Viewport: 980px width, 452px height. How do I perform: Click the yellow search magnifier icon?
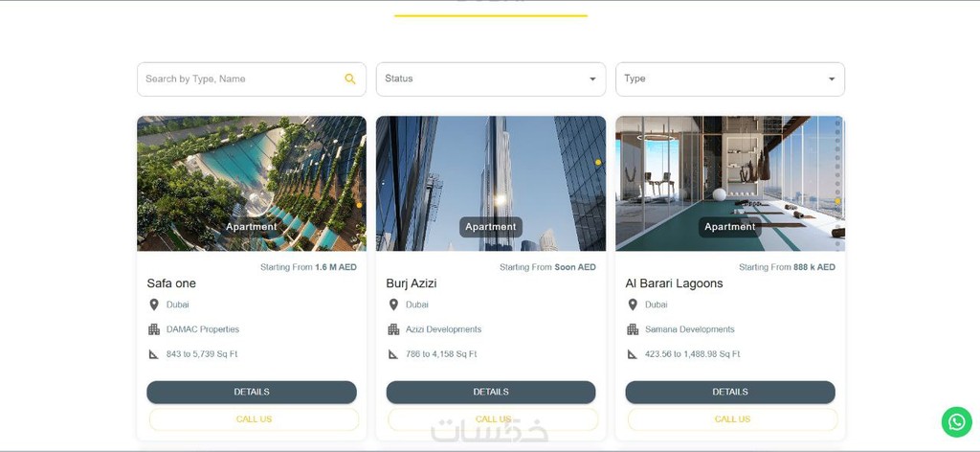(x=350, y=79)
